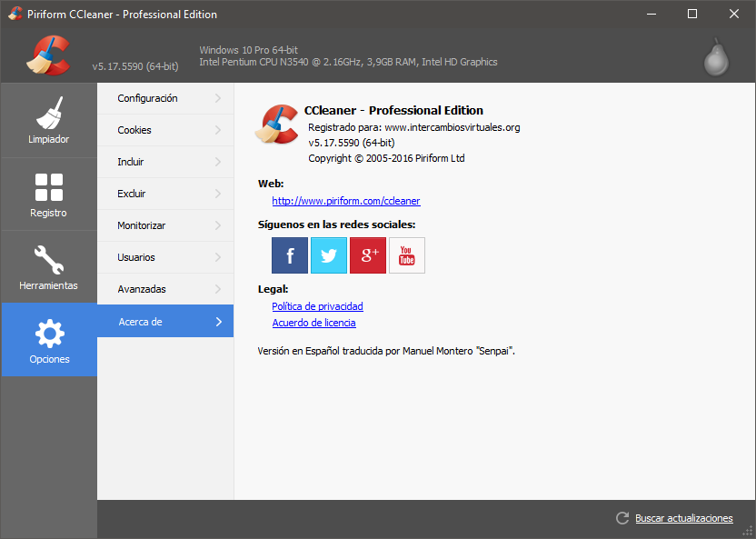Click the 'CCleaner - Professional Edition' heading
The image size is (756, 539).
(393, 110)
